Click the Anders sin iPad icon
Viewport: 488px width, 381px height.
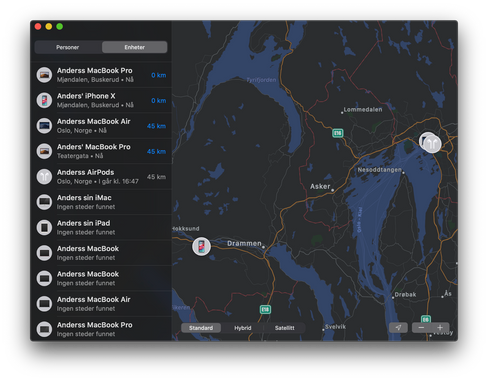tap(44, 228)
